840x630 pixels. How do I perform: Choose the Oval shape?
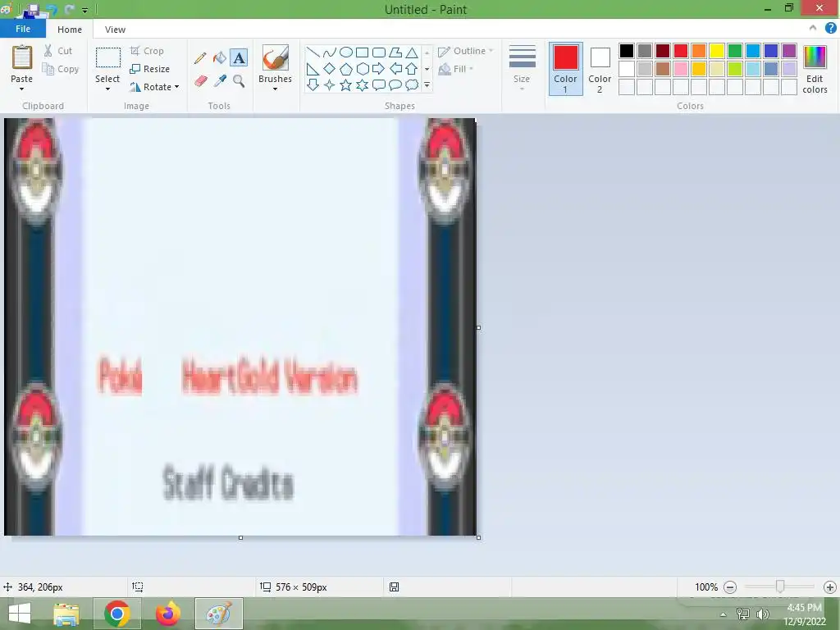[346, 52]
